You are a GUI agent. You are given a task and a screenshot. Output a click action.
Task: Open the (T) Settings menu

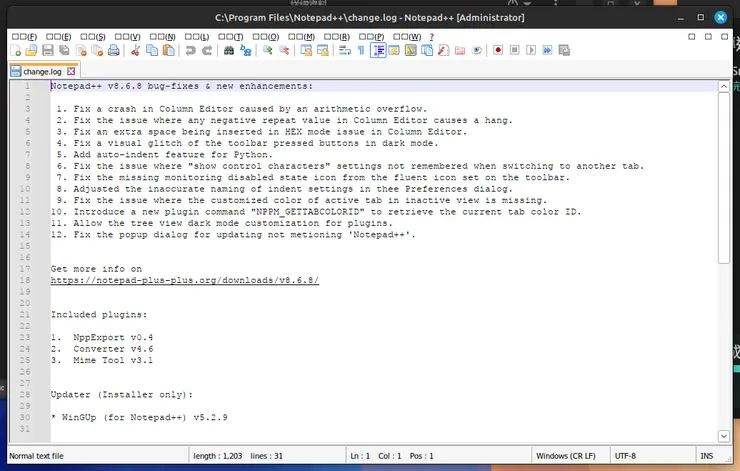coord(231,37)
